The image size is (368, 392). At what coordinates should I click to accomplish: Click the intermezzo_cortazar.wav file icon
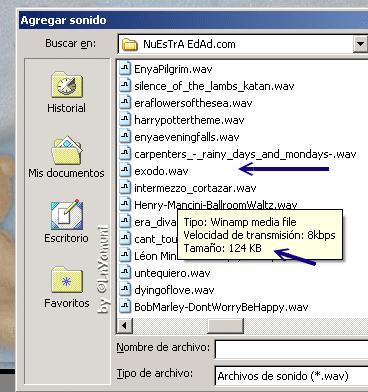(x=125, y=187)
